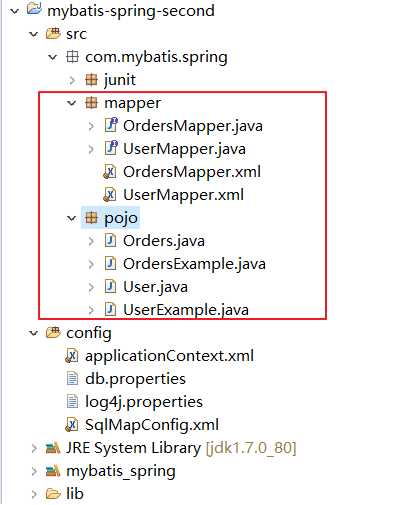Open UserMapper.xml file name
The width and height of the screenshot is (393, 505).
pyautogui.click(x=183, y=195)
